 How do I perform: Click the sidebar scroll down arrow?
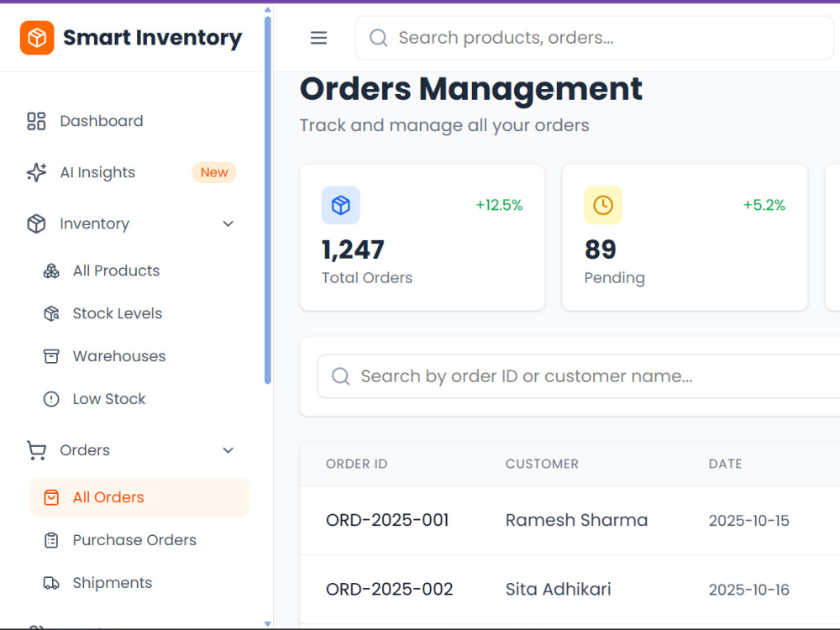pyautogui.click(x=268, y=623)
